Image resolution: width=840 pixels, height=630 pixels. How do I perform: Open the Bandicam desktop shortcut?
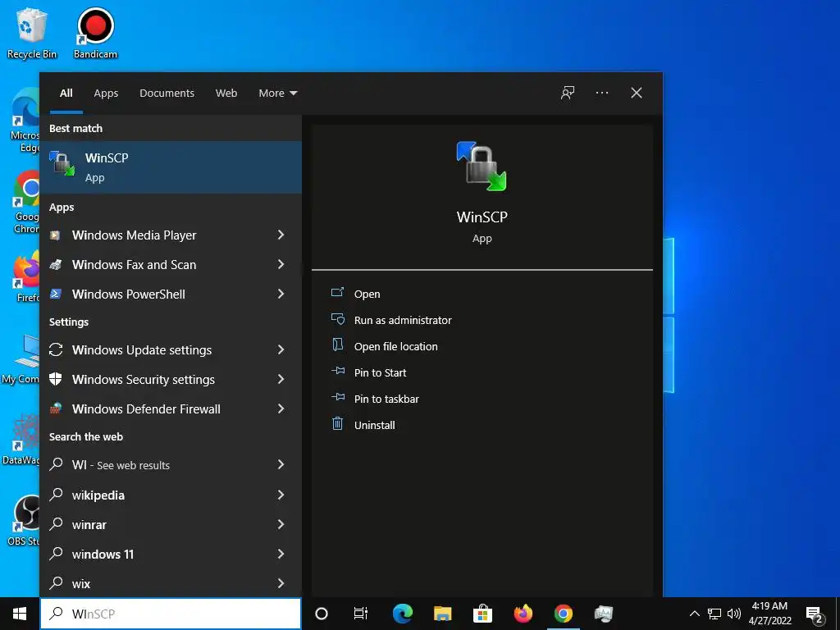pyautogui.click(x=95, y=33)
